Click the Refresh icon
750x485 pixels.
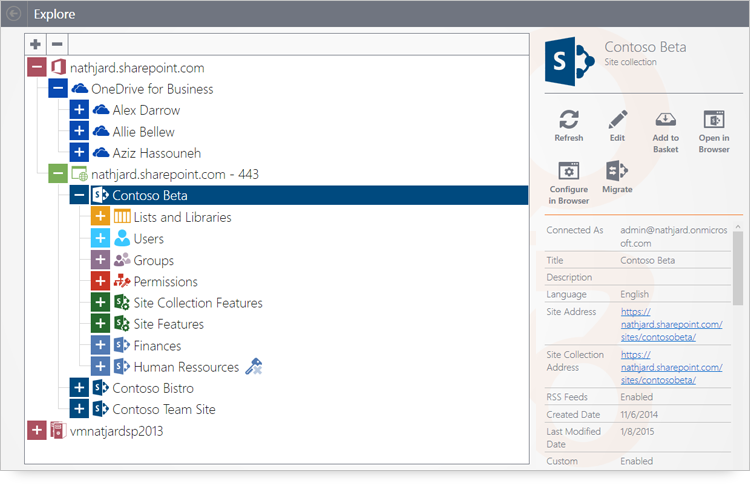click(569, 119)
